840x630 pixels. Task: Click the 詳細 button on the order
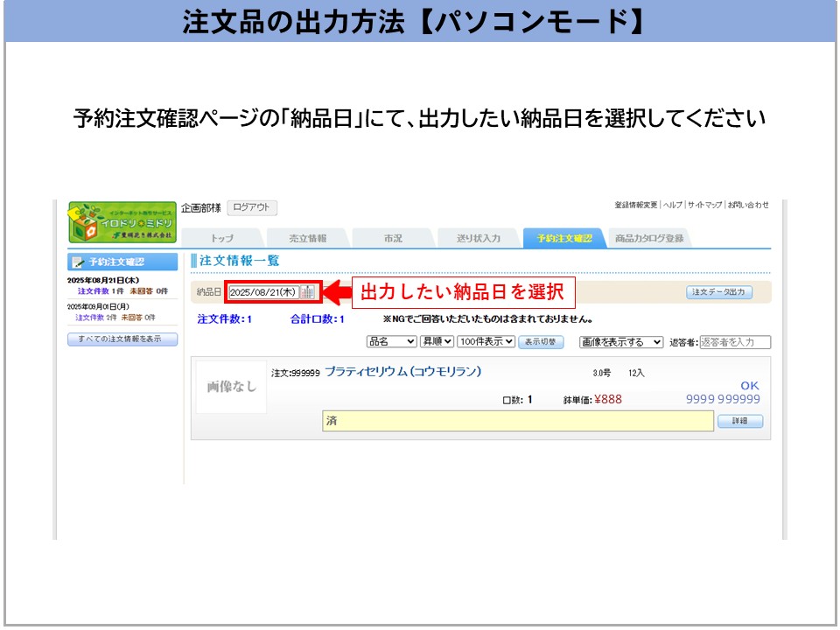tap(739, 422)
